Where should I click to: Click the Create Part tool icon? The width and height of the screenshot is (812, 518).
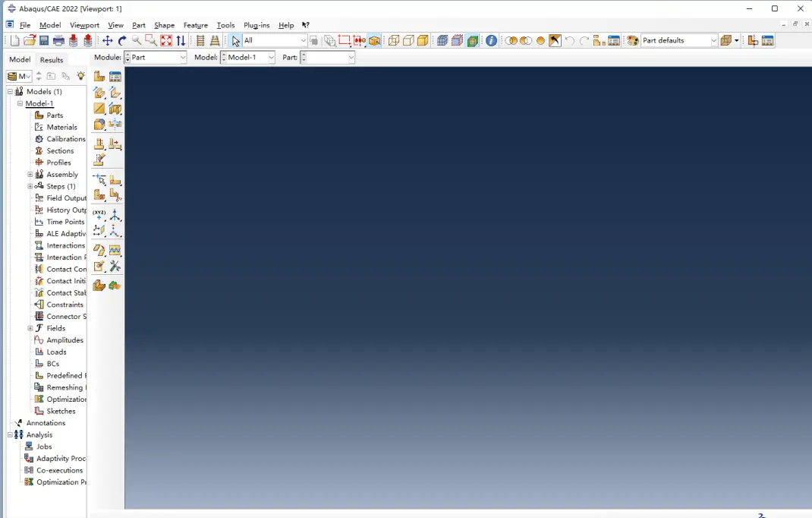[x=99, y=76]
